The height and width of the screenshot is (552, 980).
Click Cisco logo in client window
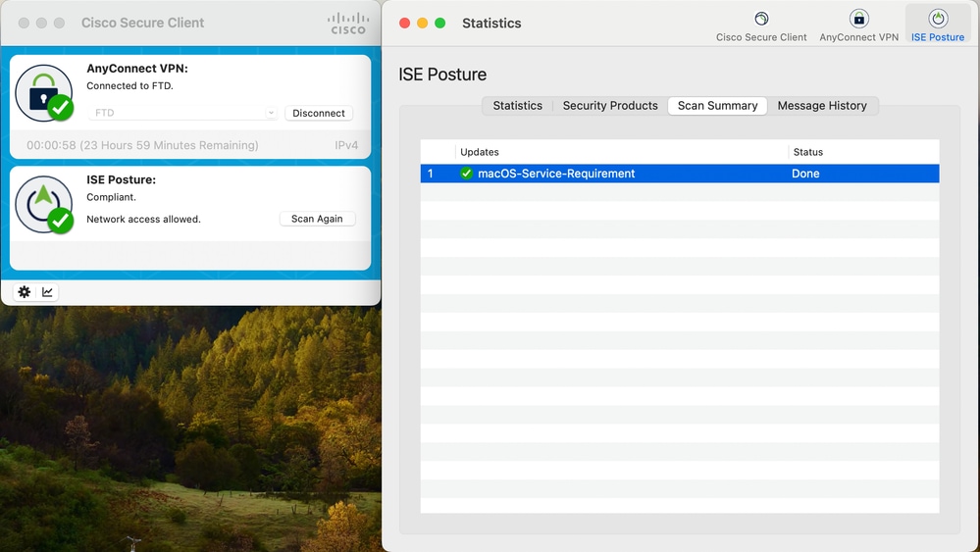347,24
